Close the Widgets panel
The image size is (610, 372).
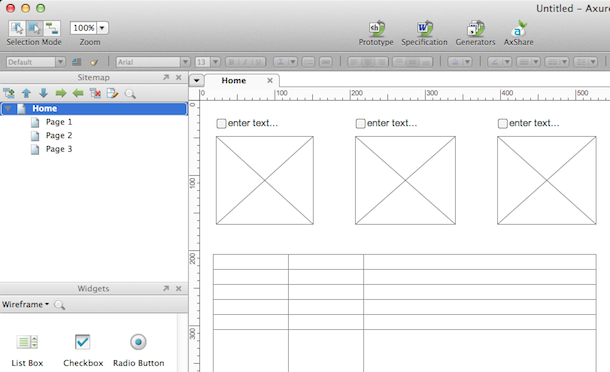pyautogui.click(x=179, y=288)
